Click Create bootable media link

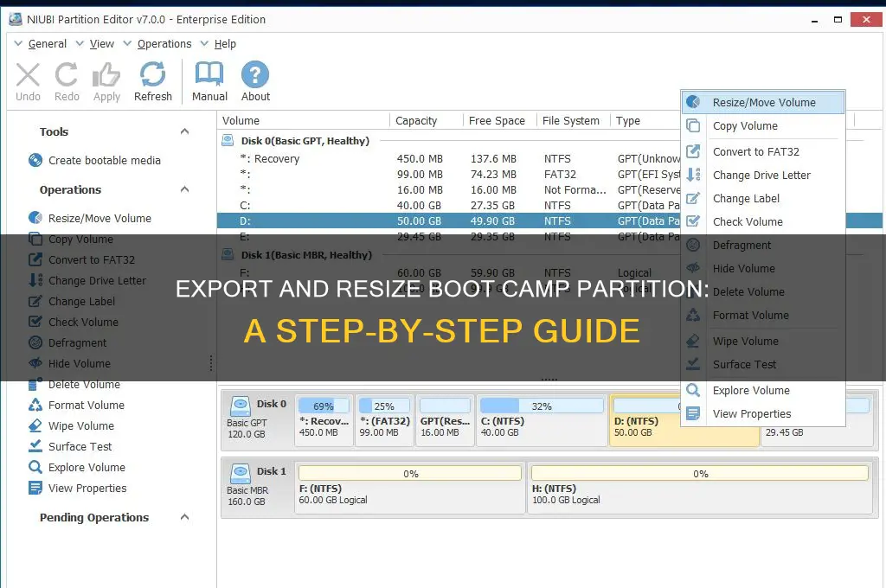tap(105, 161)
